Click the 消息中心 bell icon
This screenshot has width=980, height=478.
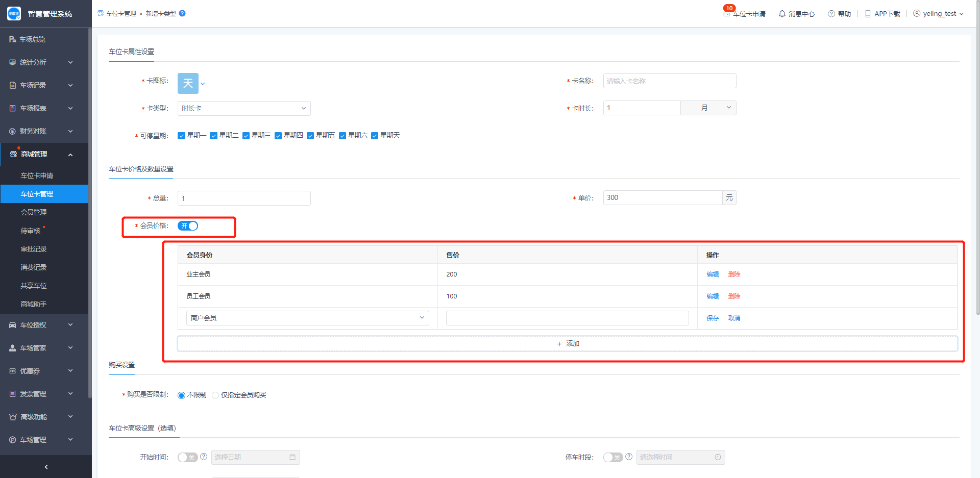point(782,14)
